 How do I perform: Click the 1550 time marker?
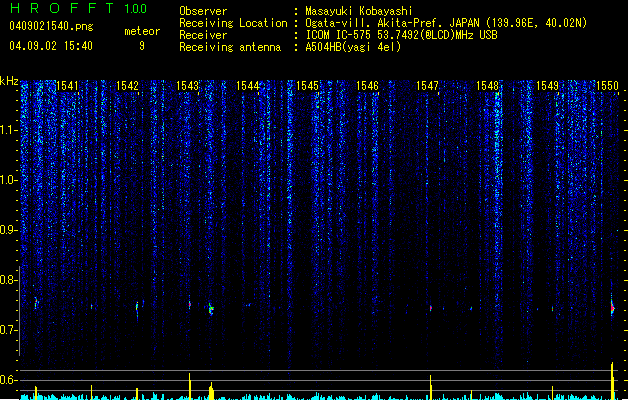pyautogui.click(x=607, y=86)
